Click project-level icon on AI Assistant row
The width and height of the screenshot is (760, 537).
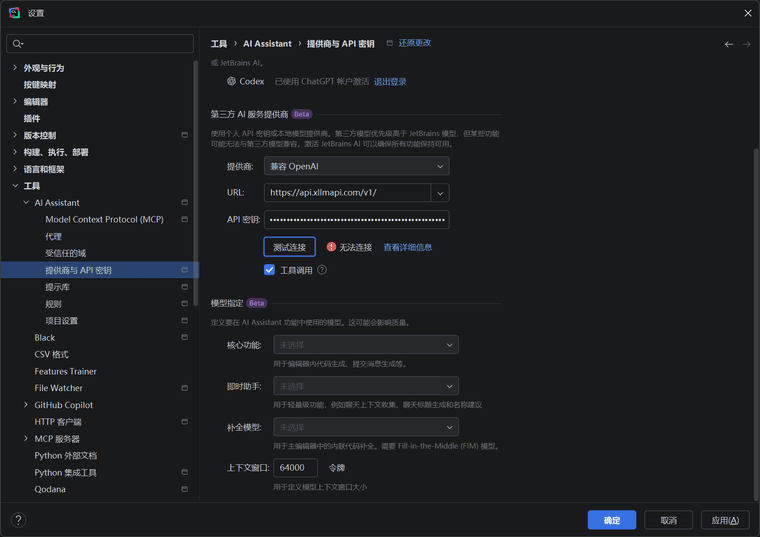click(185, 203)
